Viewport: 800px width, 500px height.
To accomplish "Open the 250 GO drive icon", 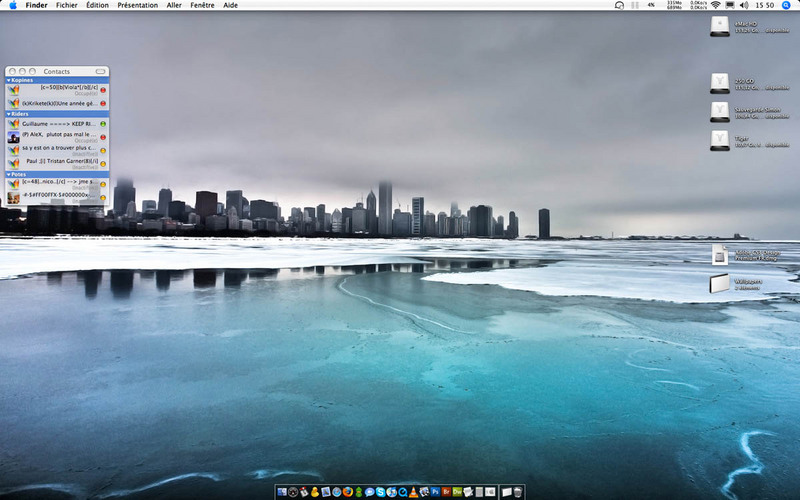I will 720,83.
